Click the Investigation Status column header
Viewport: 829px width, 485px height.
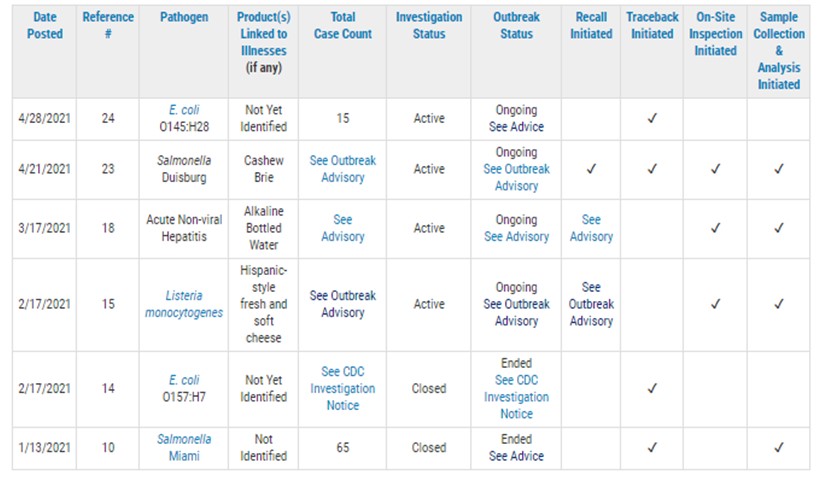[x=429, y=26]
